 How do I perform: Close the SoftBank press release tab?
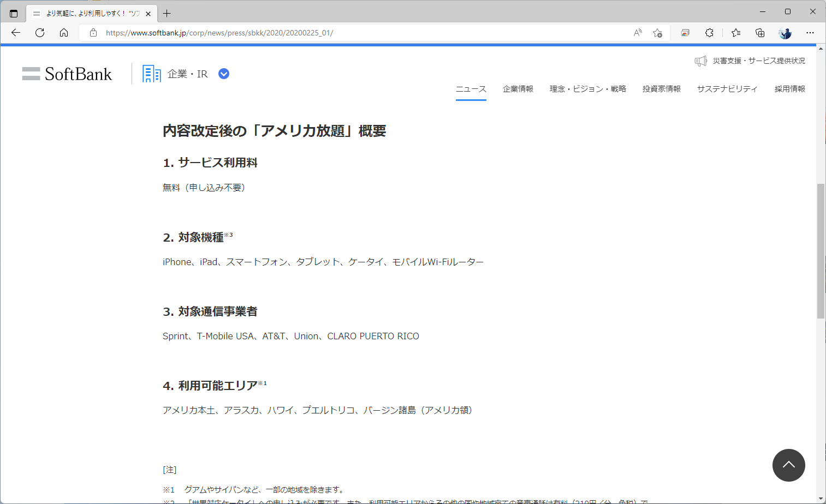click(148, 14)
